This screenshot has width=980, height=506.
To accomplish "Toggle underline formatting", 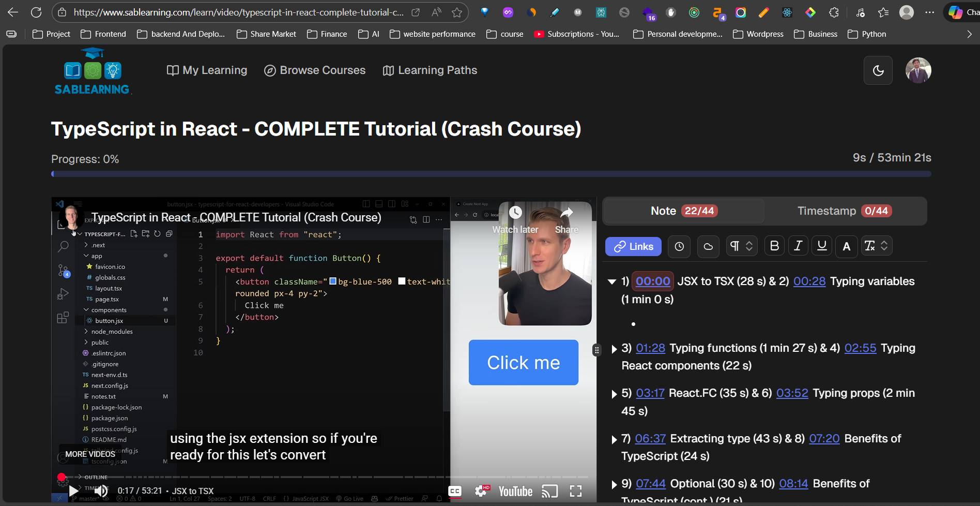I will [x=822, y=246].
